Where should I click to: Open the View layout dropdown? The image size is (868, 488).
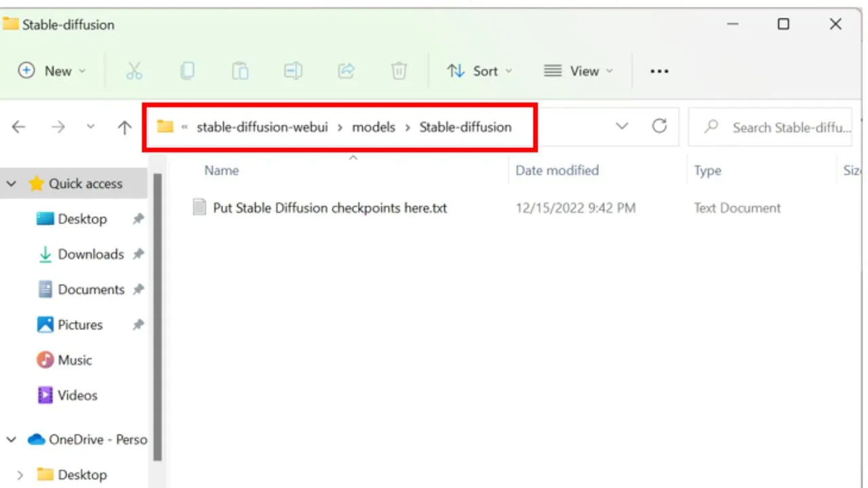tap(578, 70)
